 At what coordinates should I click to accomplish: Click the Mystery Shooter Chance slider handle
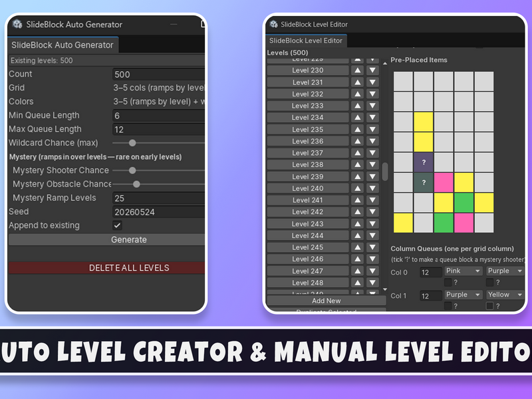tap(132, 170)
